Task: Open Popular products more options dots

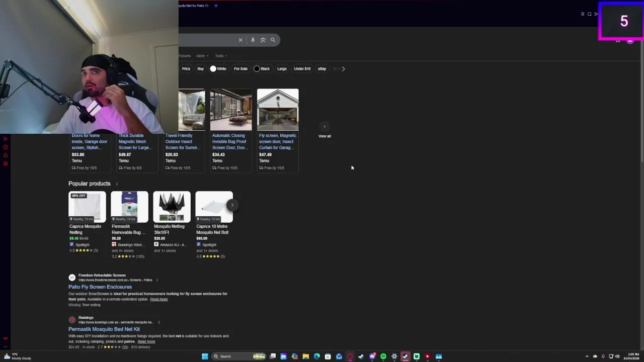Action: 117,184
